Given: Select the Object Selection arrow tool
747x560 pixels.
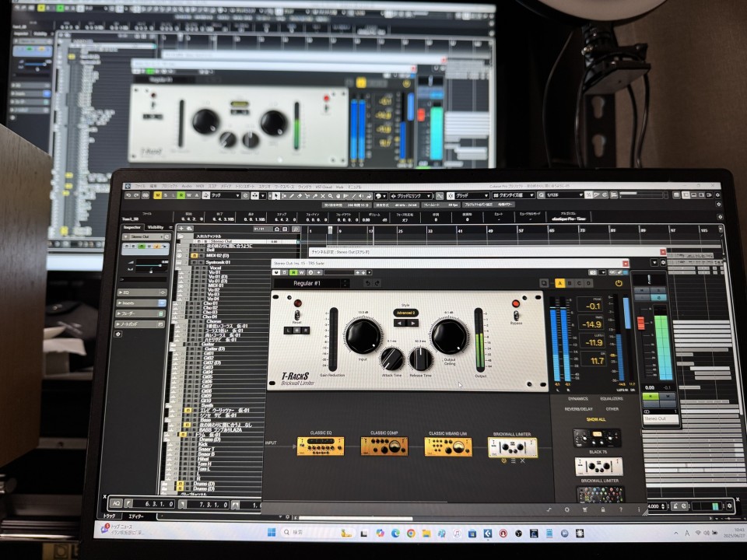Looking at the screenshot, I should coord(275,196).
